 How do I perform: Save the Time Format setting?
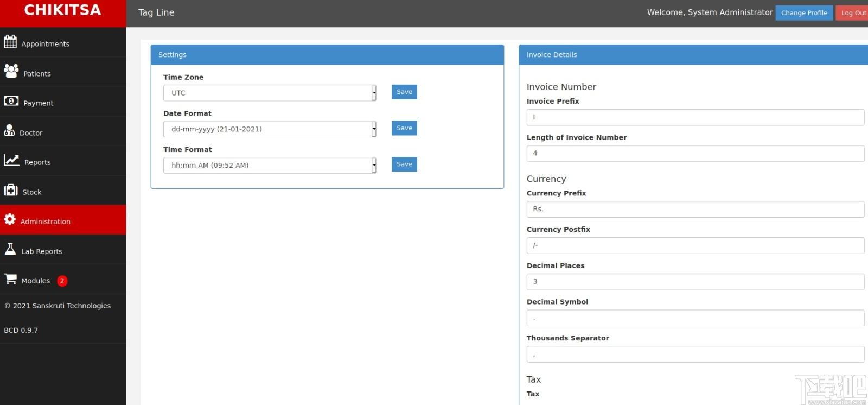click(404, 164)
